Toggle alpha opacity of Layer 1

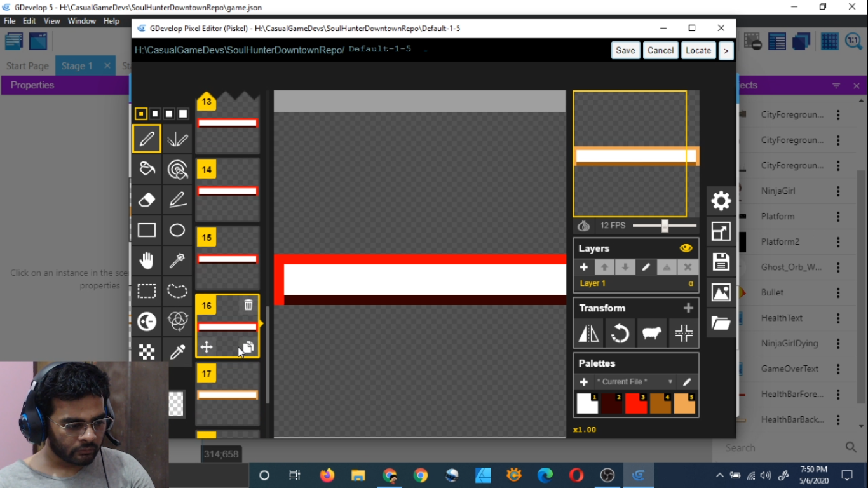(x=691, y=283)
